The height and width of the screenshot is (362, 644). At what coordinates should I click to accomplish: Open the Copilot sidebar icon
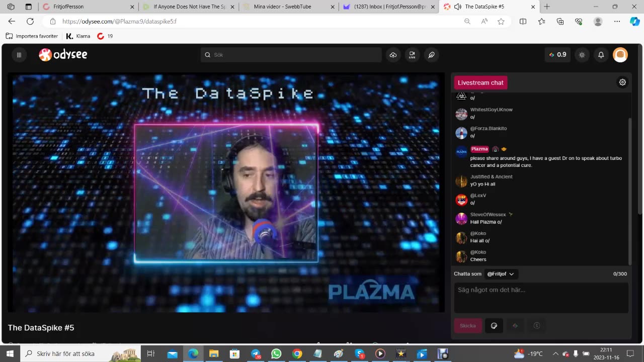tap(635, 21)
